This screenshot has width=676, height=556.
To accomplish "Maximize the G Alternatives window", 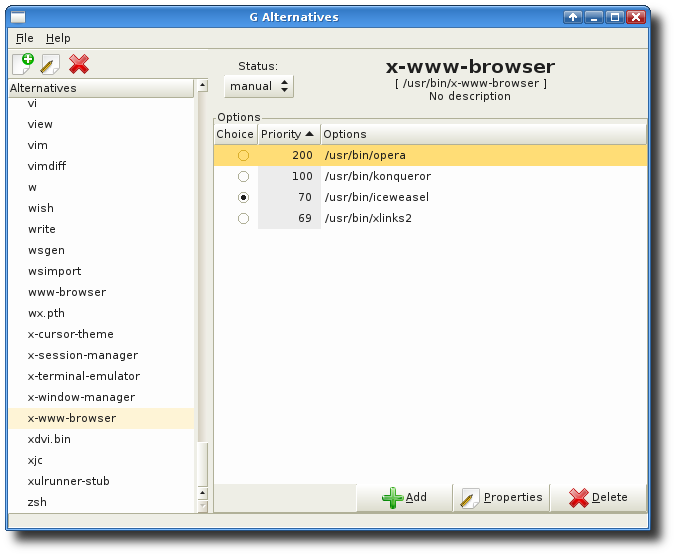I will click(x=615, y=17).
